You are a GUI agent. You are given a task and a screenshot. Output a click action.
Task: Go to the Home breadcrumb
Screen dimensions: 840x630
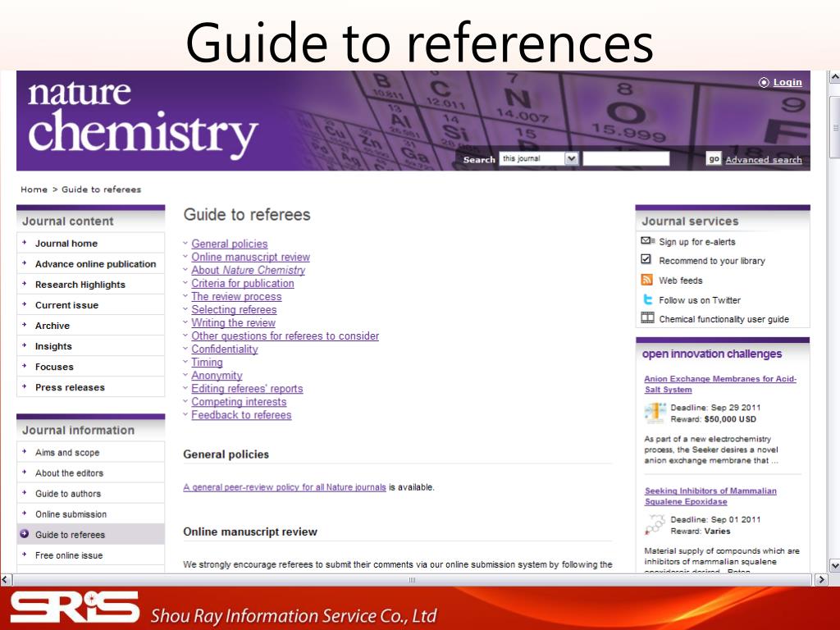point(34,189)
